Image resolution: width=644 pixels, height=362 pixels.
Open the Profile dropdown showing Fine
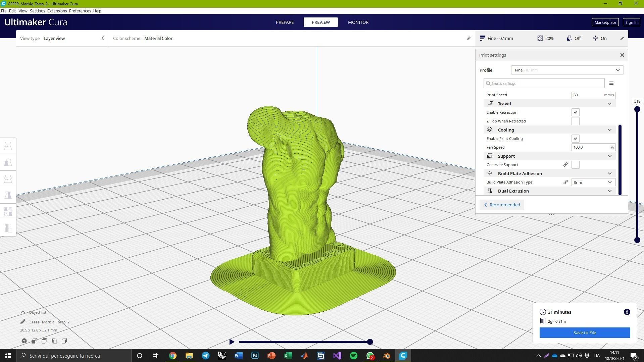tap(567, 70)
